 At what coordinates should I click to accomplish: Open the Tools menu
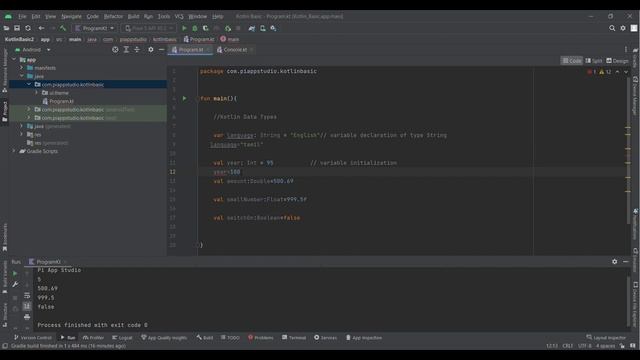coord(164,16)
